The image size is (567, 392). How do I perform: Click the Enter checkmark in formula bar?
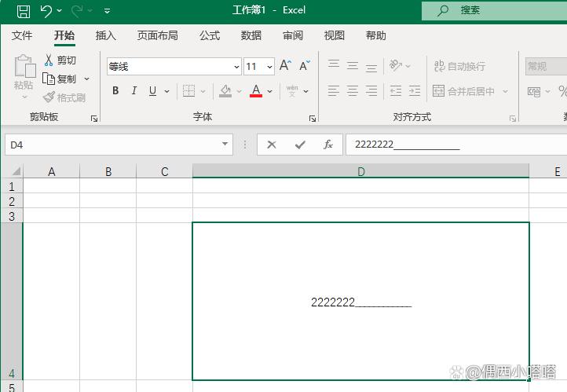300,145
